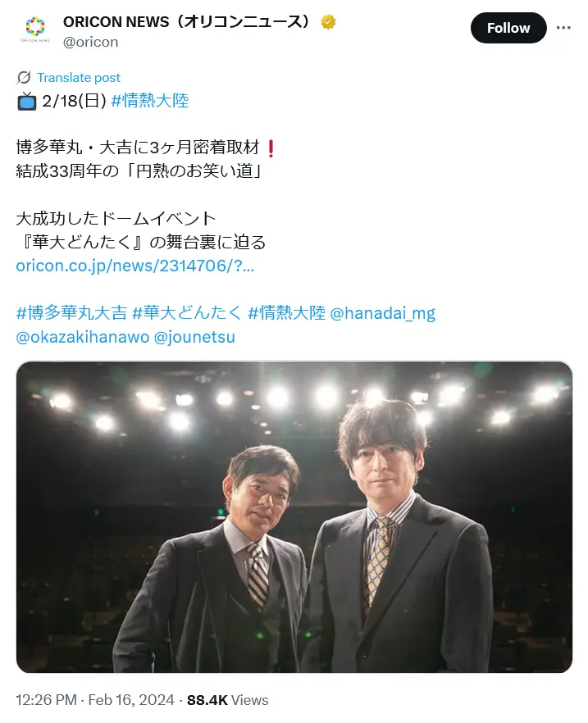Open the three-dot more options menu
Screen dimensions: 588x723
pyautogui.click(x=563, y=28)
